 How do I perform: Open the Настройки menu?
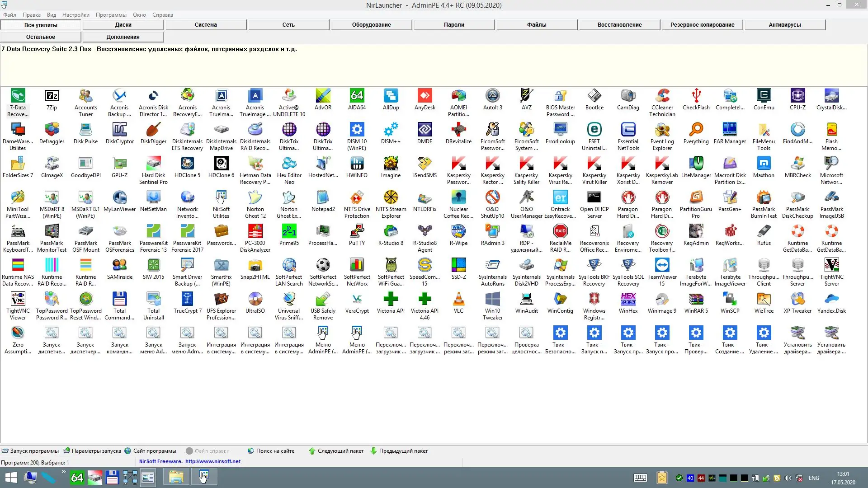coord(75,15)
